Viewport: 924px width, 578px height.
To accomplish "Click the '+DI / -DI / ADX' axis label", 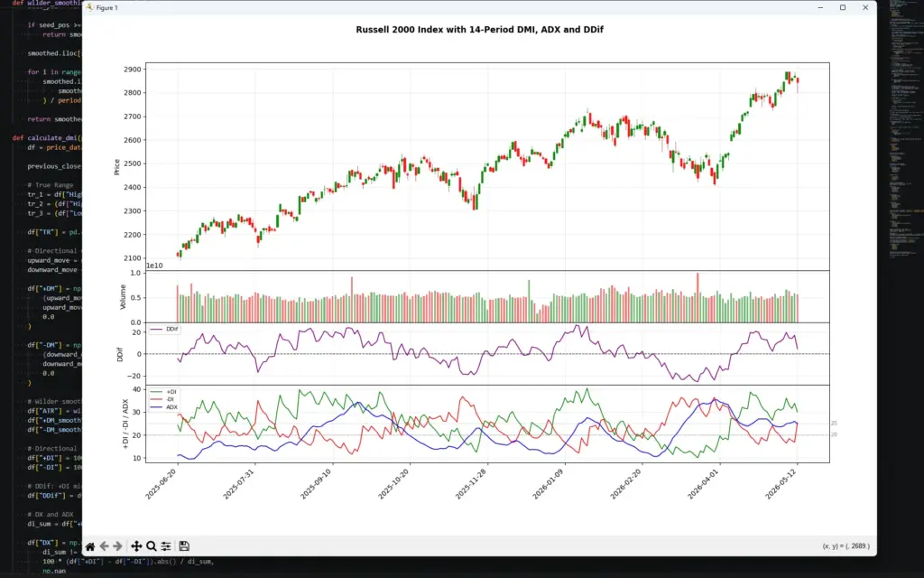I will pos(125,424).
